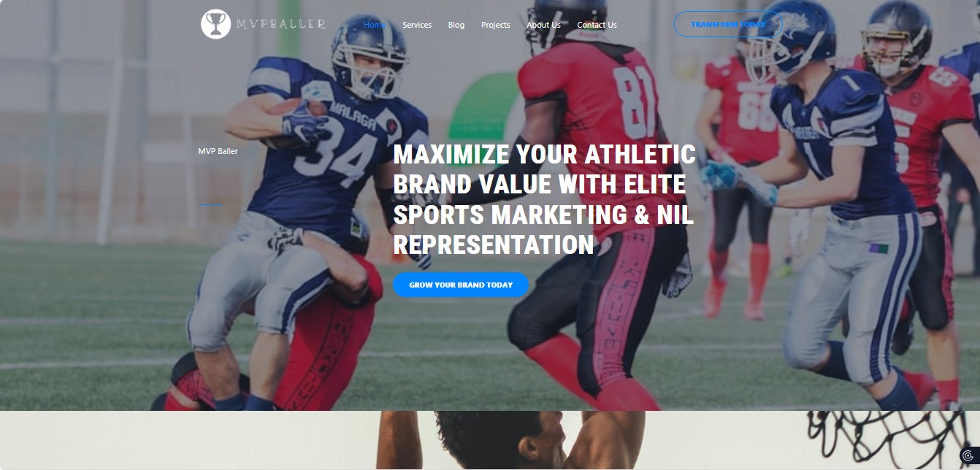Image resolution: width=980 pixels, height=470 pixels.
Task: Click the MVPBALLER logo wordmark
Action: point(280,24)
